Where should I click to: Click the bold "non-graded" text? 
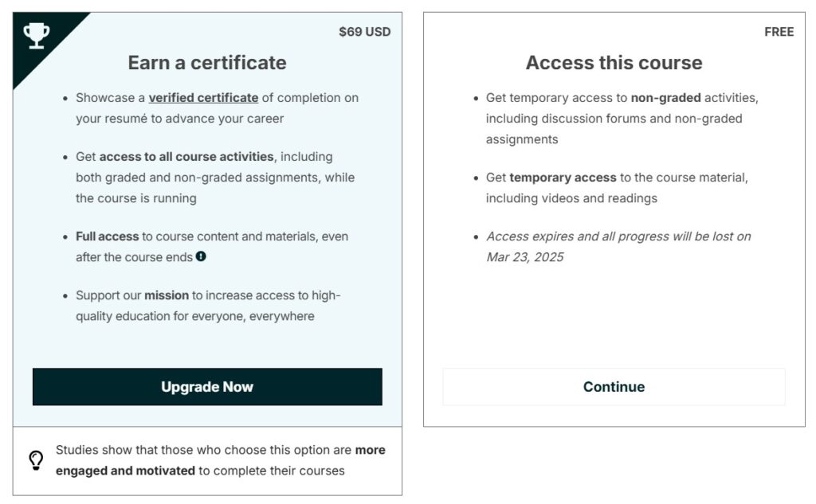(x=665, y=98)
